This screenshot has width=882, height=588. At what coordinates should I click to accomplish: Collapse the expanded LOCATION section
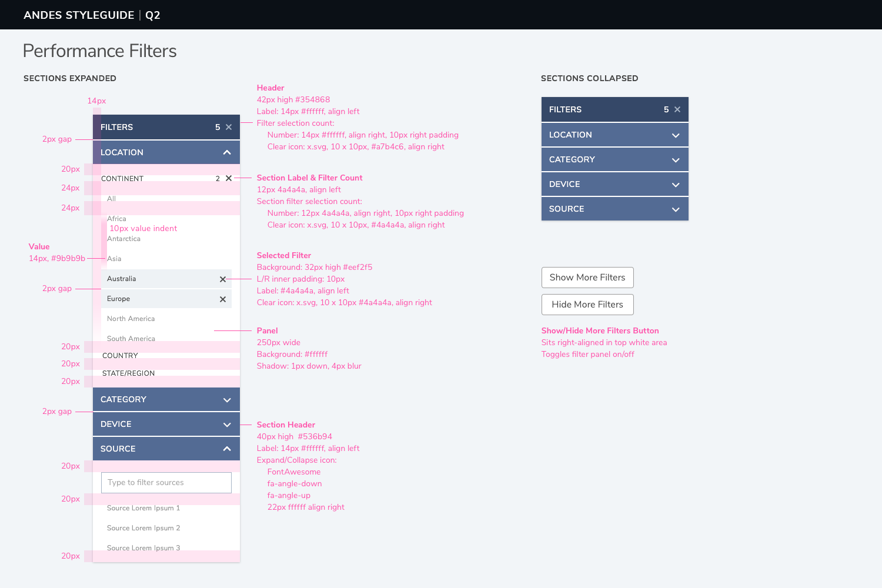tap(227, 152)
